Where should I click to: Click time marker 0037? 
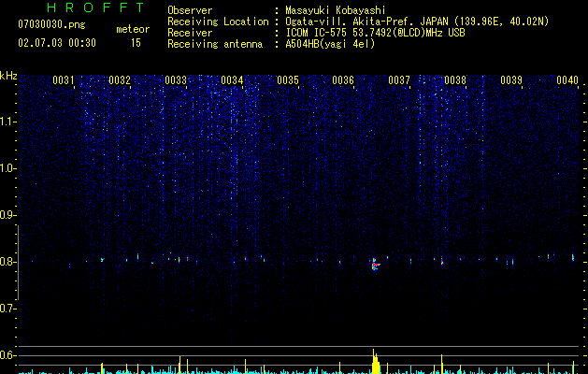pos(399,80)
